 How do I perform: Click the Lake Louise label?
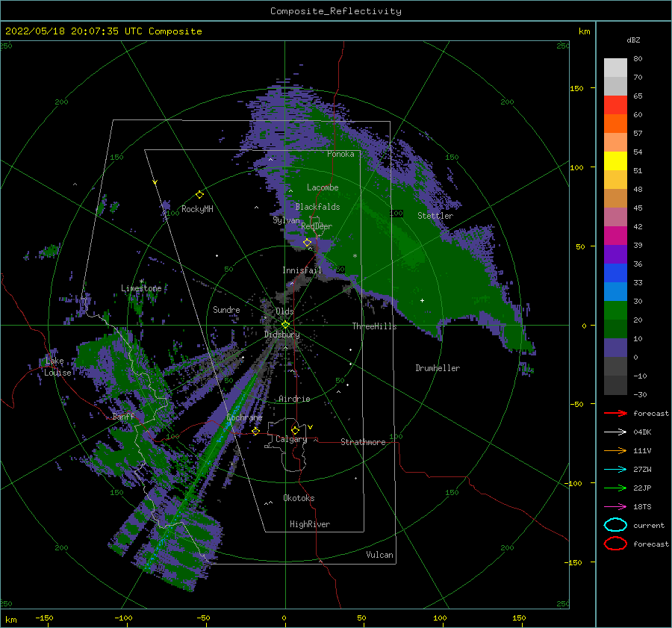point(57,367)
